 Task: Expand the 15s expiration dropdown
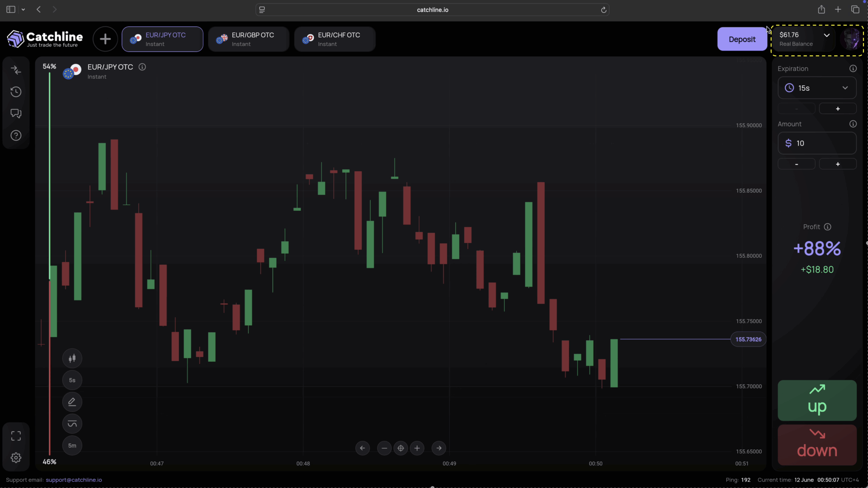[817, 88]
